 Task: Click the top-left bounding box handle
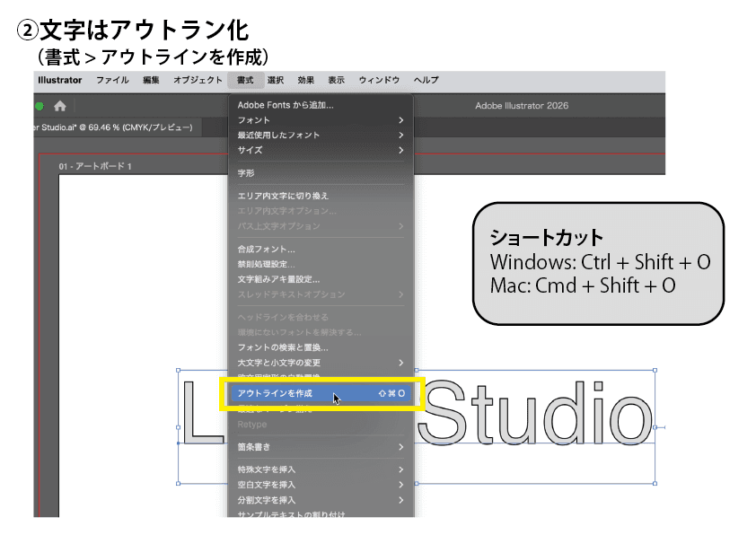(179, 370)
